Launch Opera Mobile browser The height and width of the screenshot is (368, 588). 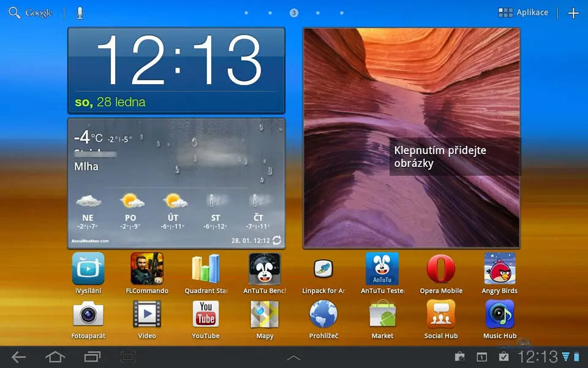point(441,270)
